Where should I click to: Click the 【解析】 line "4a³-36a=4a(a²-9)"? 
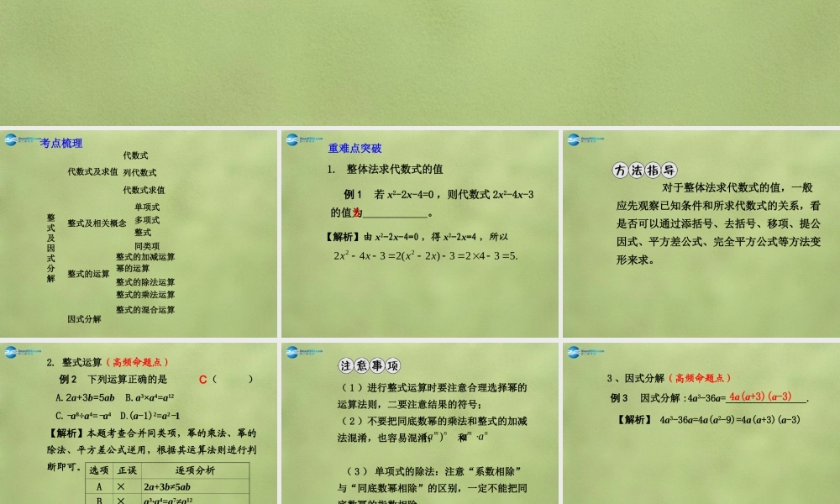(708, 420)
